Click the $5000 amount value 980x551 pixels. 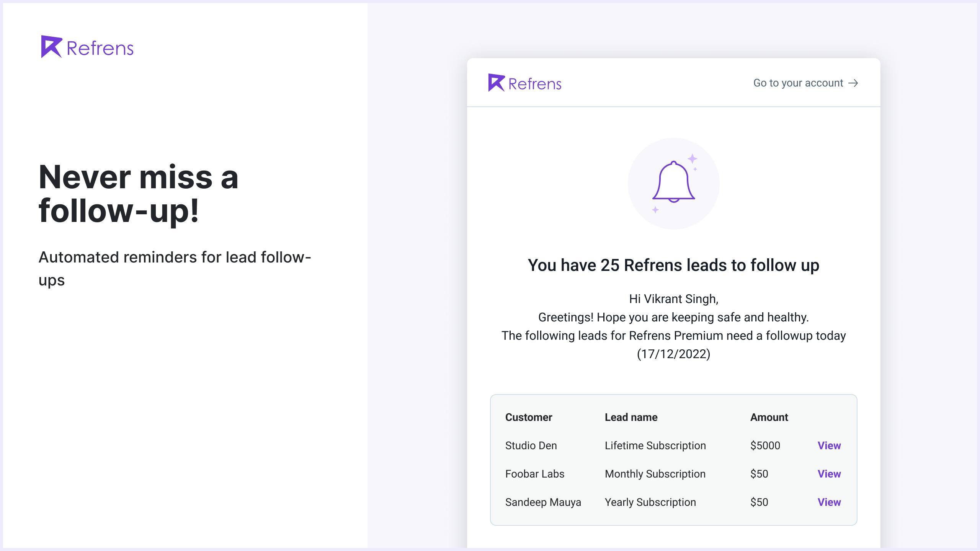pos(765,445)
